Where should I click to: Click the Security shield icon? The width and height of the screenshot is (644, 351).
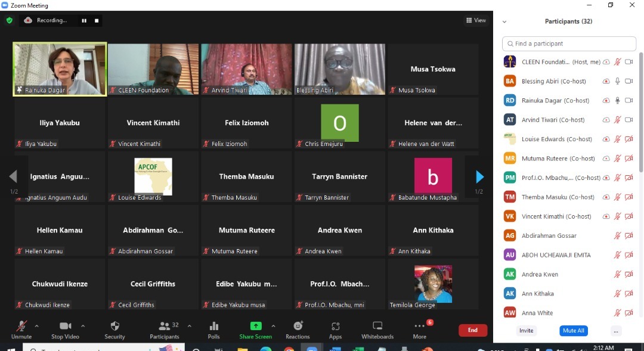click(114, 326)
